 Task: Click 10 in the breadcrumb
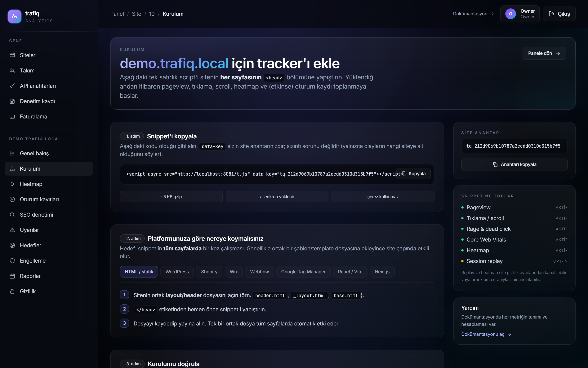[x=152, y=14]
